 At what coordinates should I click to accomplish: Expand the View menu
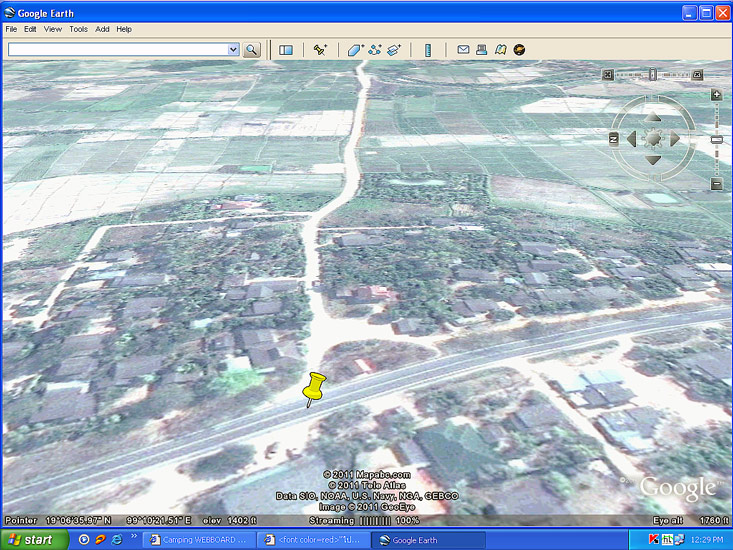(53, 29)
